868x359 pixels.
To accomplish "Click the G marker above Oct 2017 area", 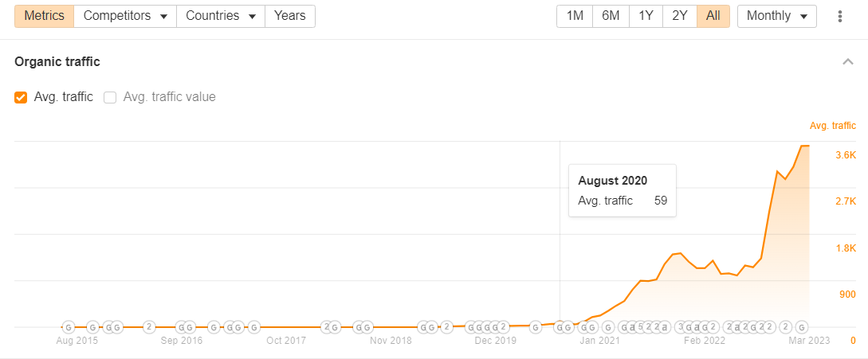I will coord(253,326).
